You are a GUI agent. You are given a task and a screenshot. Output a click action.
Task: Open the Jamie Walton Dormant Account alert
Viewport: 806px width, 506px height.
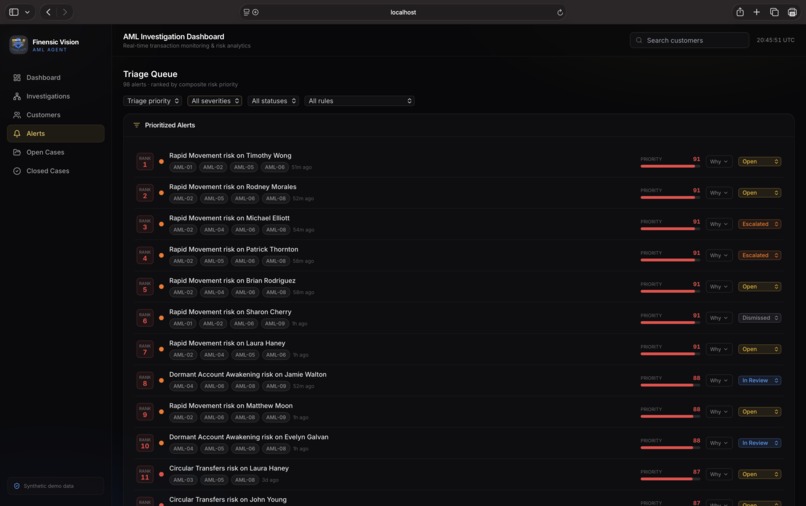click(248, 374)
